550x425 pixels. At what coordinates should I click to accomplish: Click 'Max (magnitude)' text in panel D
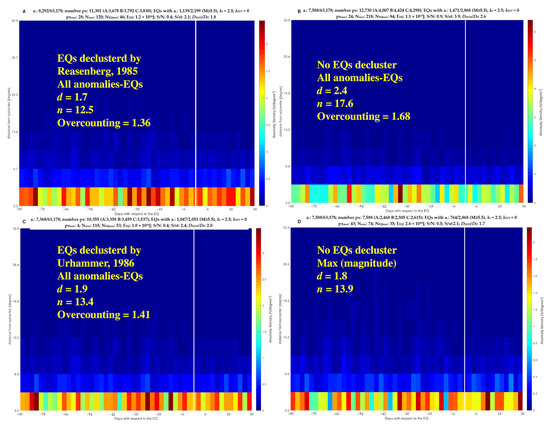coord(357,263)
